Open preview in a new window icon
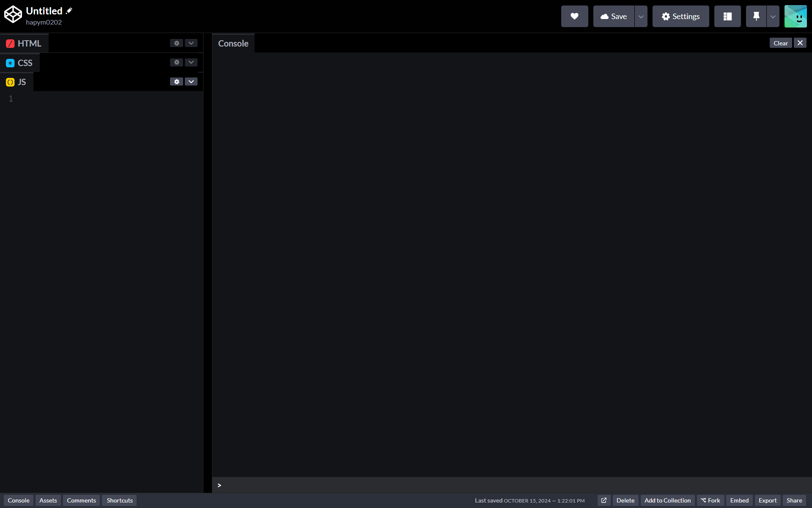The height and width of the screenshot is (508, 812). point(604,500)
